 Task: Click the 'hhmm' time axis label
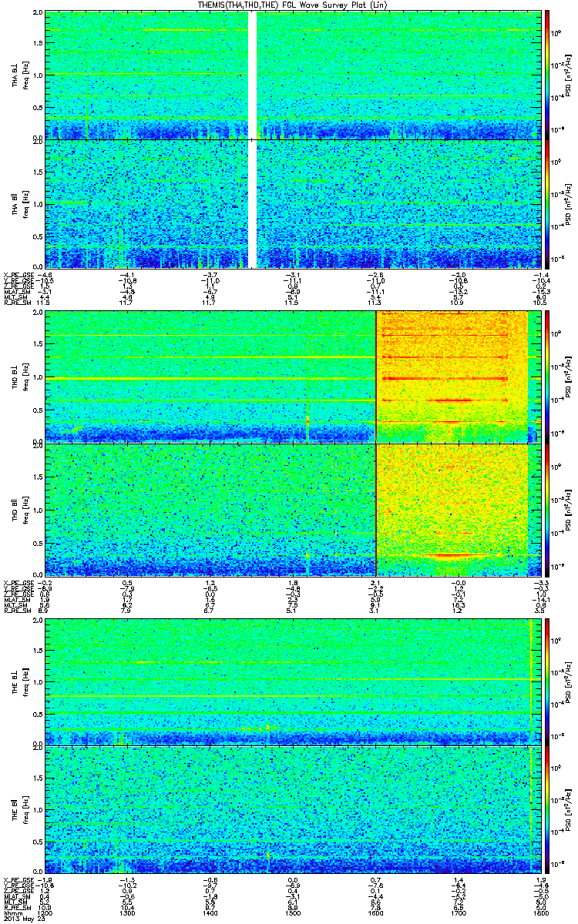pos(12,914)
